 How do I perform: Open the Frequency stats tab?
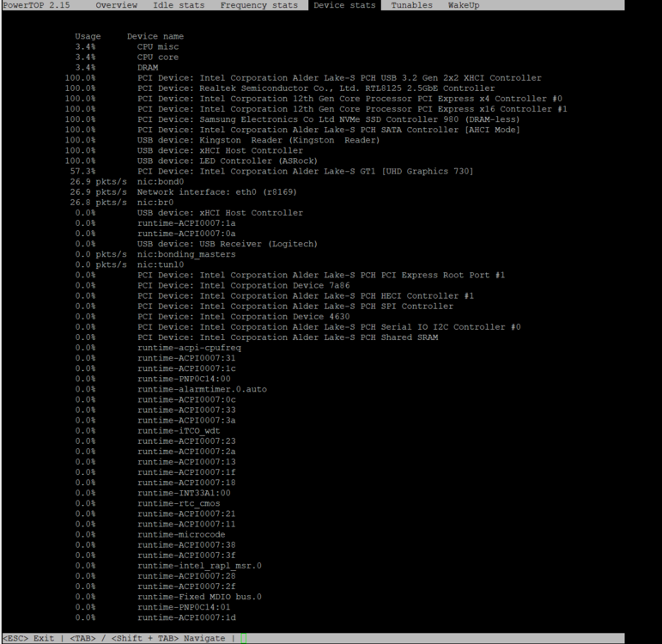(258, 5)
